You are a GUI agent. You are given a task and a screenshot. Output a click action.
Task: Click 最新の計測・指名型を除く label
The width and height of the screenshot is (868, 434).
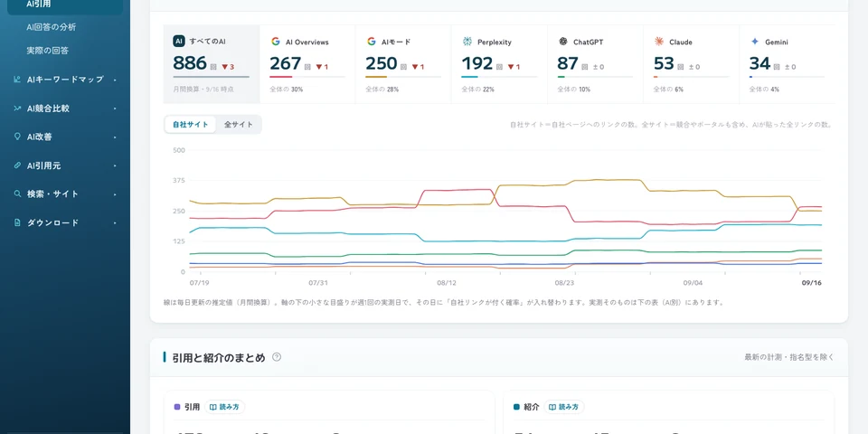pyautogui.click(x=788, y=357)
